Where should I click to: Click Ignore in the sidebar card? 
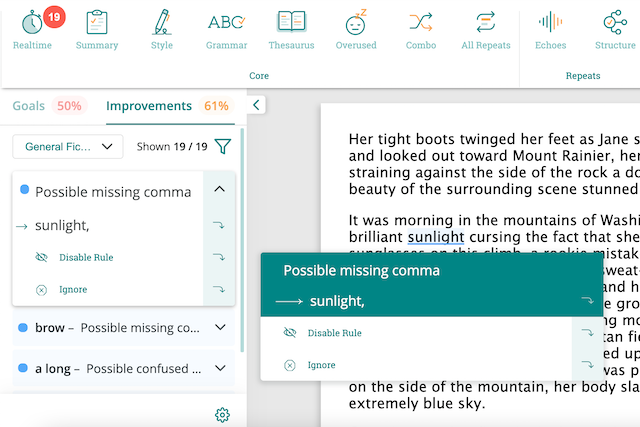click(x=73, y=289)
